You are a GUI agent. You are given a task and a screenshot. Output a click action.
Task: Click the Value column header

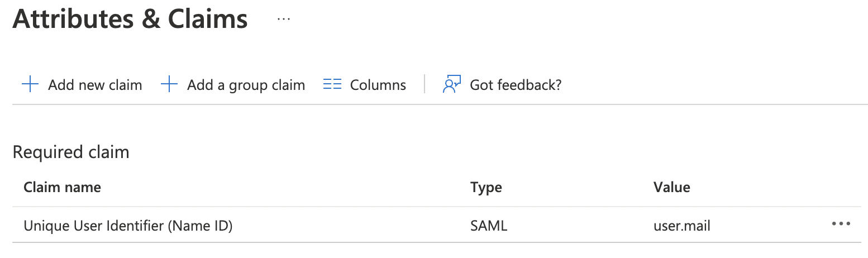point(671,187)
